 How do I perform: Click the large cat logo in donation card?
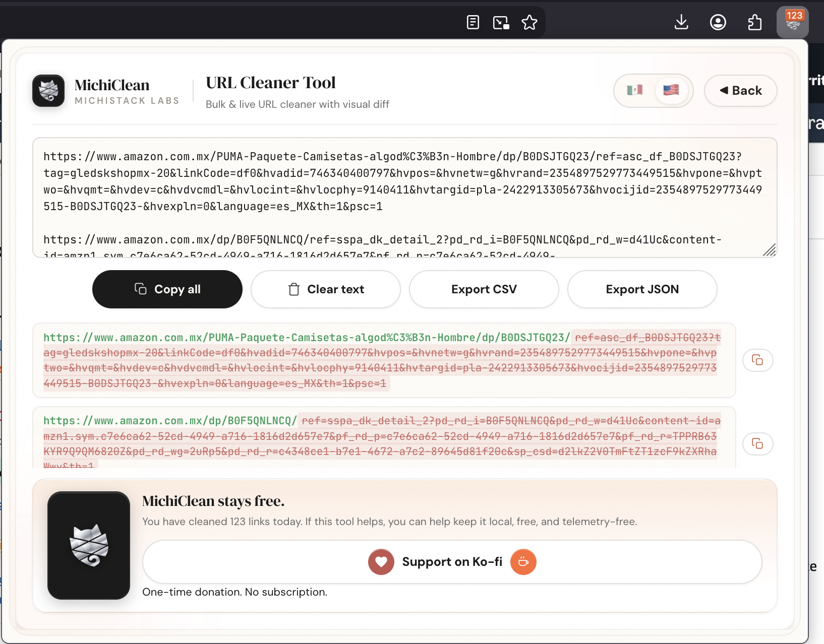click(x=89, y=545)
